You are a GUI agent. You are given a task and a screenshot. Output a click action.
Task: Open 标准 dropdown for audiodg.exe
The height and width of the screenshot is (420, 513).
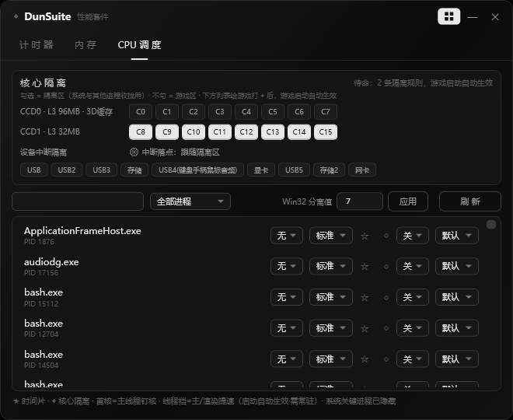pyautogui.click(x=331, y=266)
